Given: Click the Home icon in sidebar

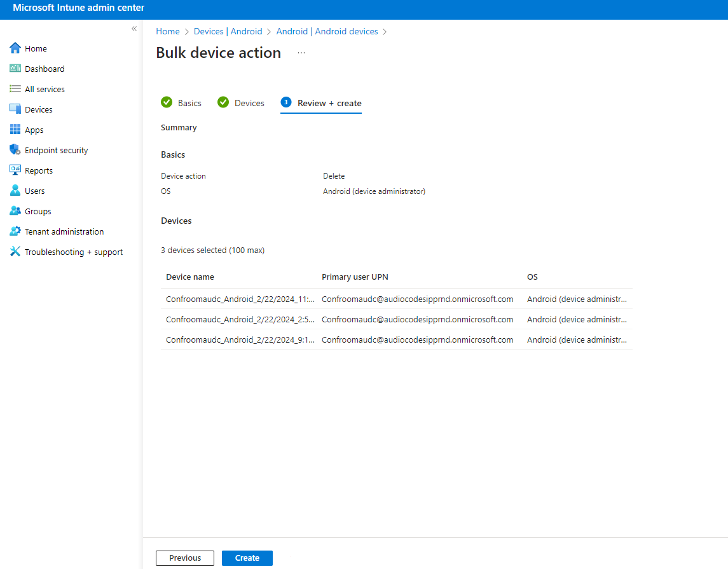Looking at the screenshot, I should coord(15,48).
